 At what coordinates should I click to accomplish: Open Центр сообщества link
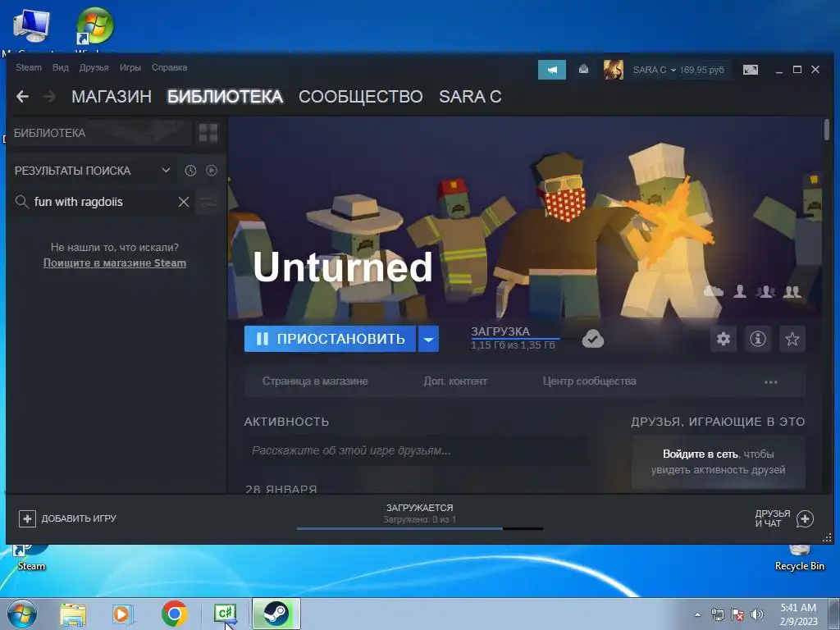[589, 381]
